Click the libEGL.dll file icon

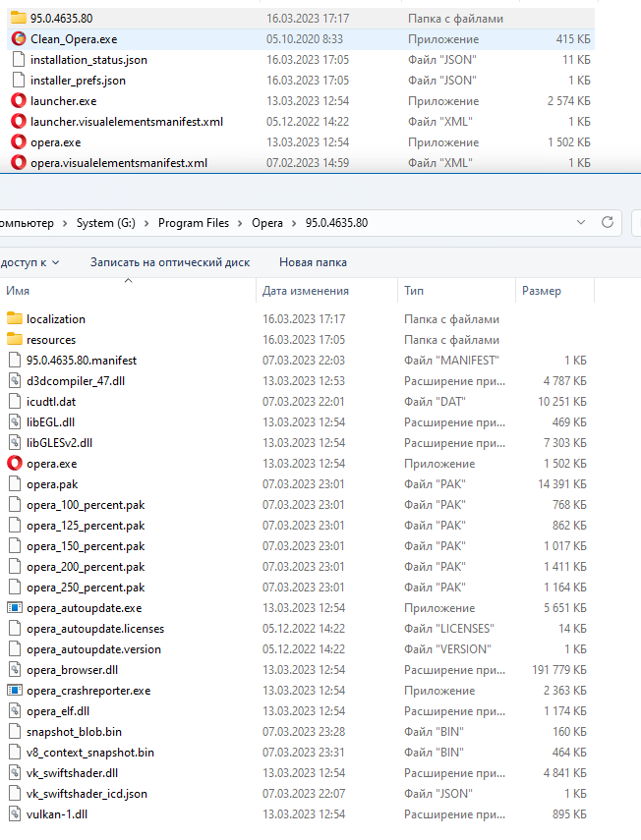[14, 422]
